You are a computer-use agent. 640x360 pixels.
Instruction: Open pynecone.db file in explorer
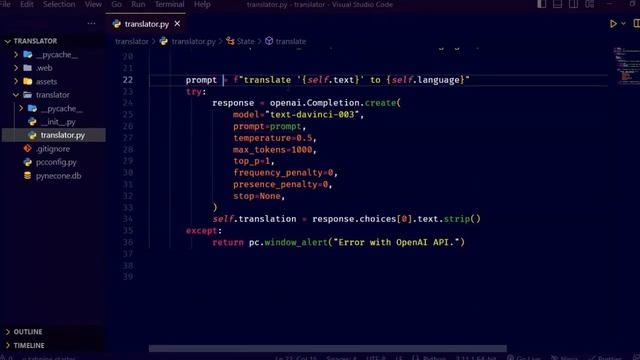[58, 176]
